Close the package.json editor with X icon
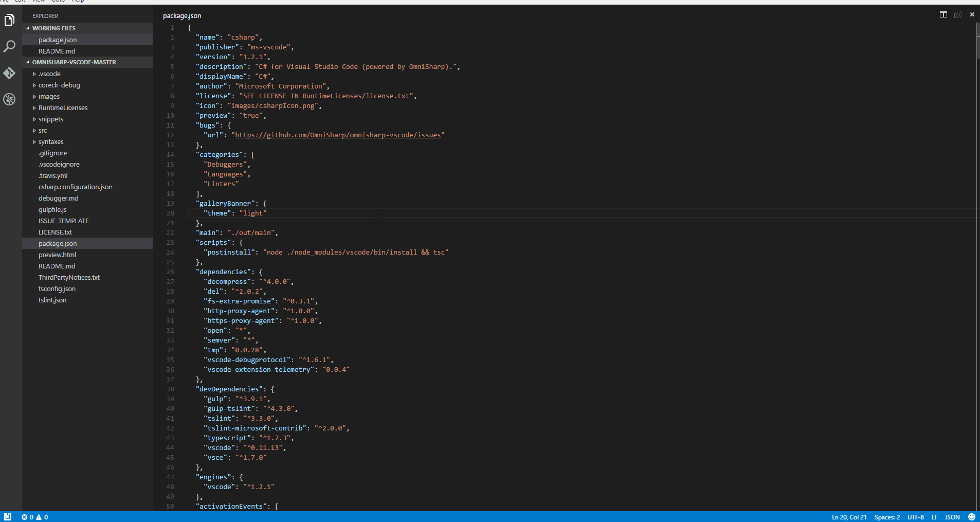This screenshot has width=980, height=522. [x=972, y=14]
